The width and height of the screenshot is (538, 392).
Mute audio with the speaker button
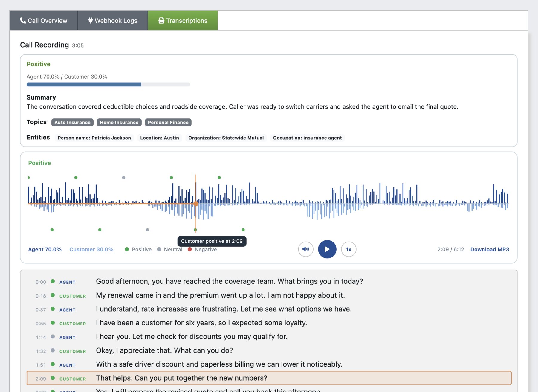(x=306, y=249)
